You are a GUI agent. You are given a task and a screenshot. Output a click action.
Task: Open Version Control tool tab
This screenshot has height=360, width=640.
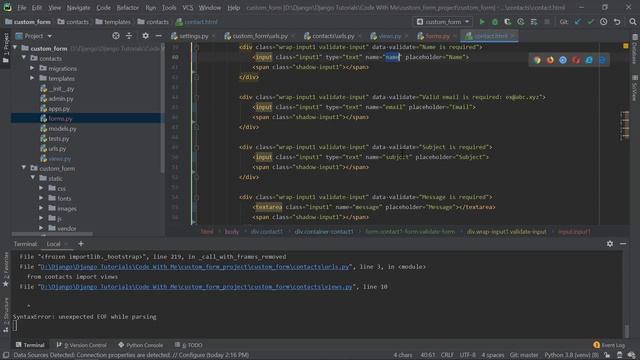81,345
